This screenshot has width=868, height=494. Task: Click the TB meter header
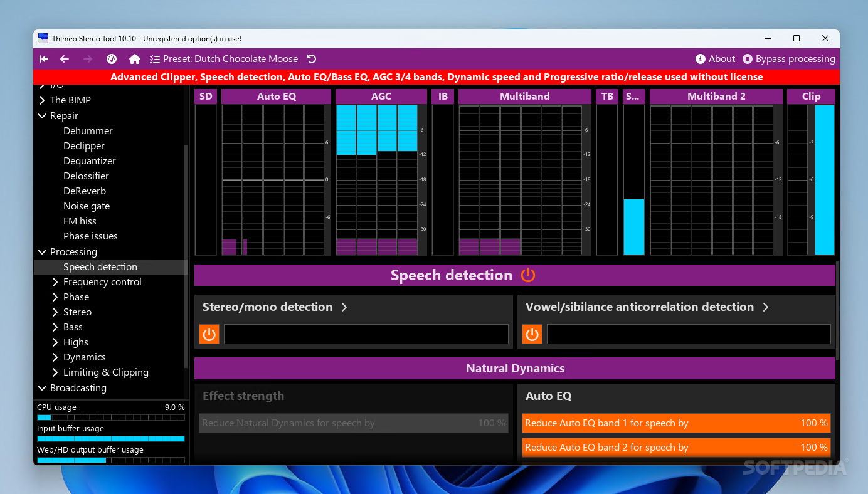(607, 97)
